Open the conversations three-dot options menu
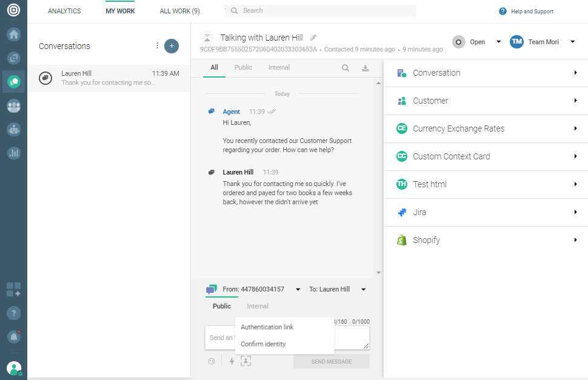Screen dimensions: 588x380 157,46
